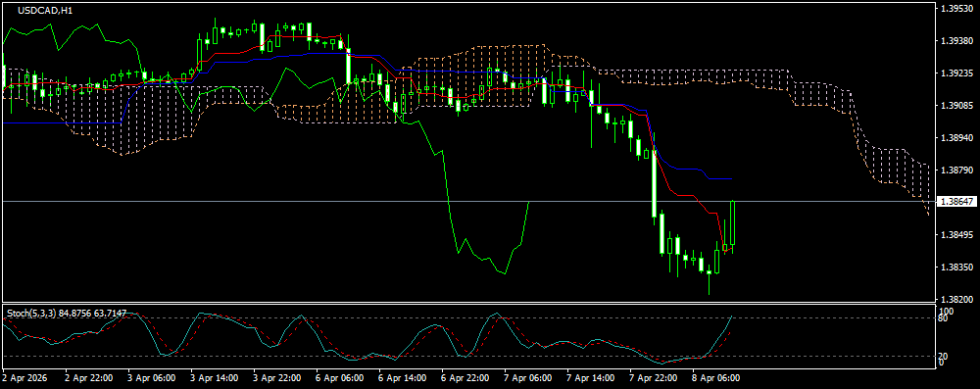Select the 6 Apr 14:00 time label
The width and height of the screenshot is (980, 389).
point(403,378)
